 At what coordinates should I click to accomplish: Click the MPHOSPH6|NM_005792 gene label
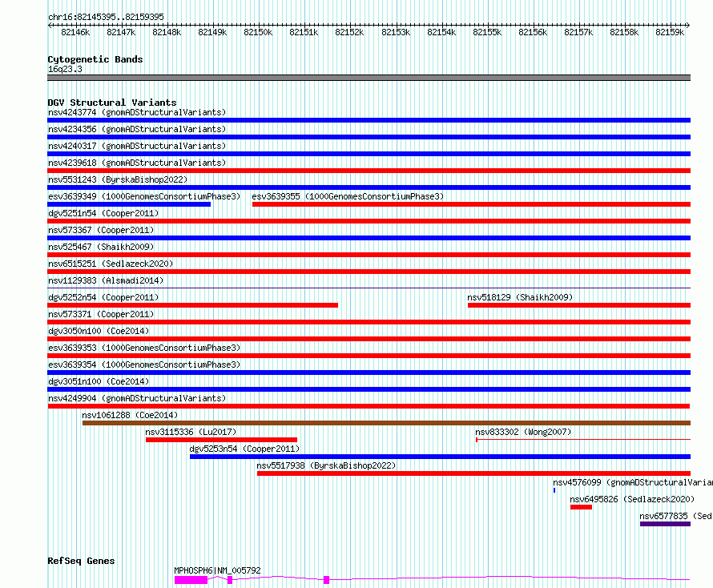coord(217,570)
